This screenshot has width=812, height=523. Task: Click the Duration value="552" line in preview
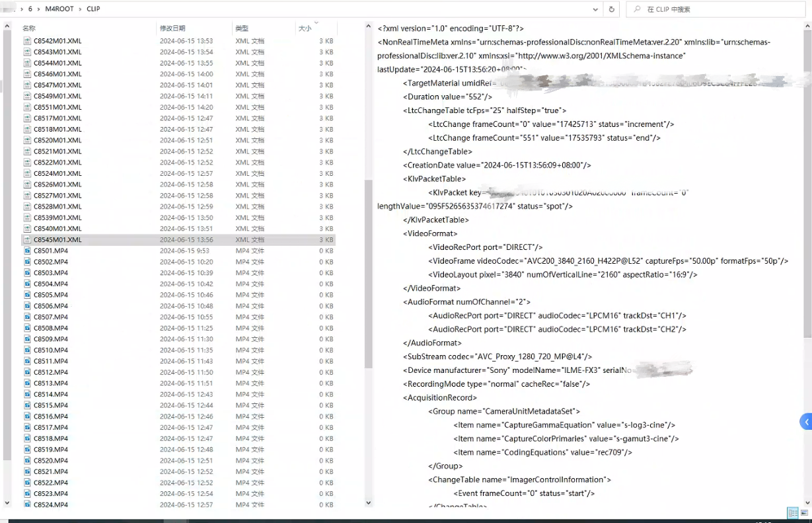[447, 97]
